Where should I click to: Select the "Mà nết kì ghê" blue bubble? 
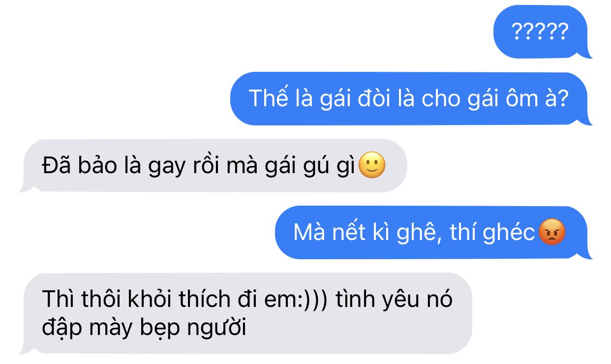point(433,233)
